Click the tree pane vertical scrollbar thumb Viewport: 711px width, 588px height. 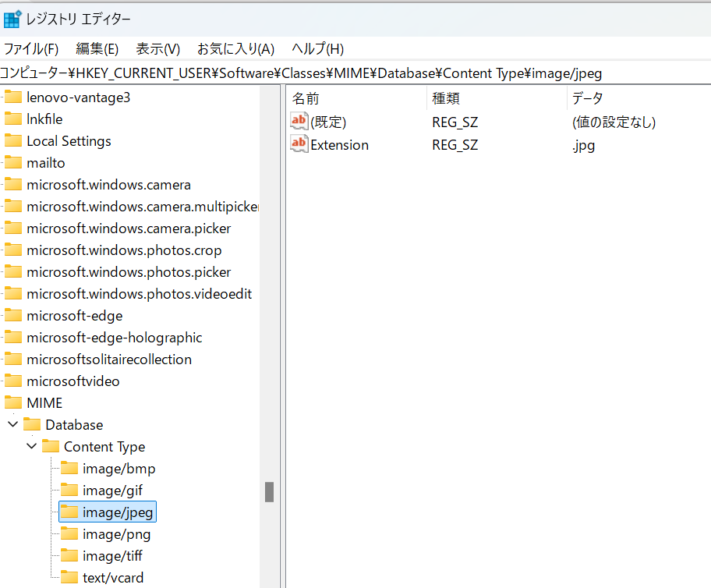coord(269,492)
